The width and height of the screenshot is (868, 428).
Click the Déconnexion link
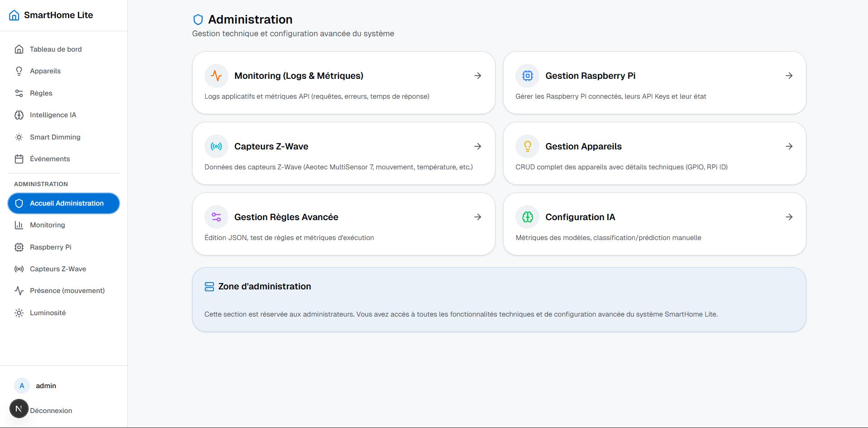pos(51,410)
